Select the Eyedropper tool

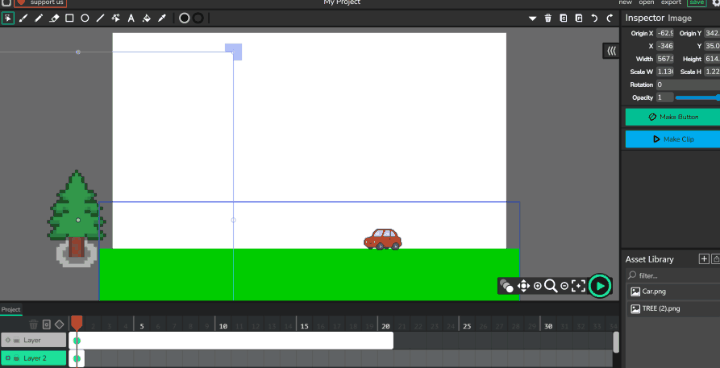pos(162,18)
